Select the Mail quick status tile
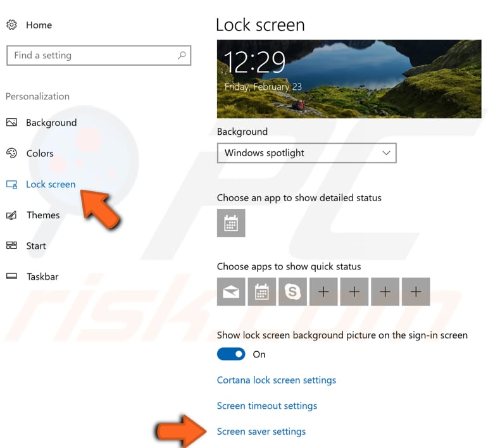The width and height of the screenshot is (500, 448). click(x=231, y=292)
